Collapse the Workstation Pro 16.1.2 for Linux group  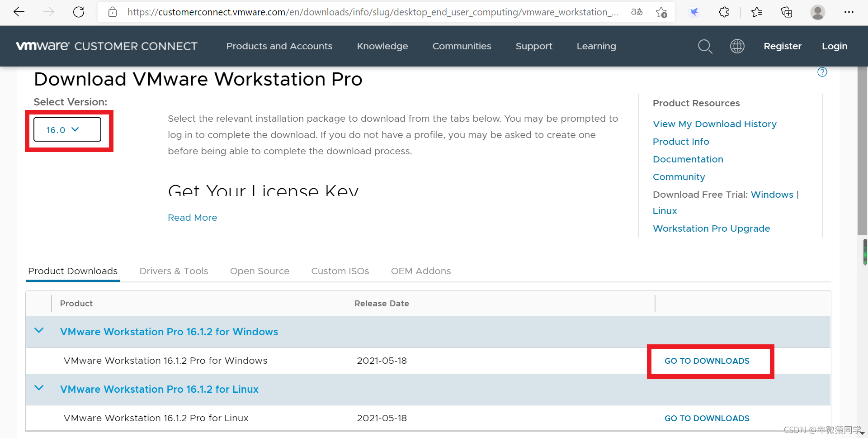[x=39, y=388]
